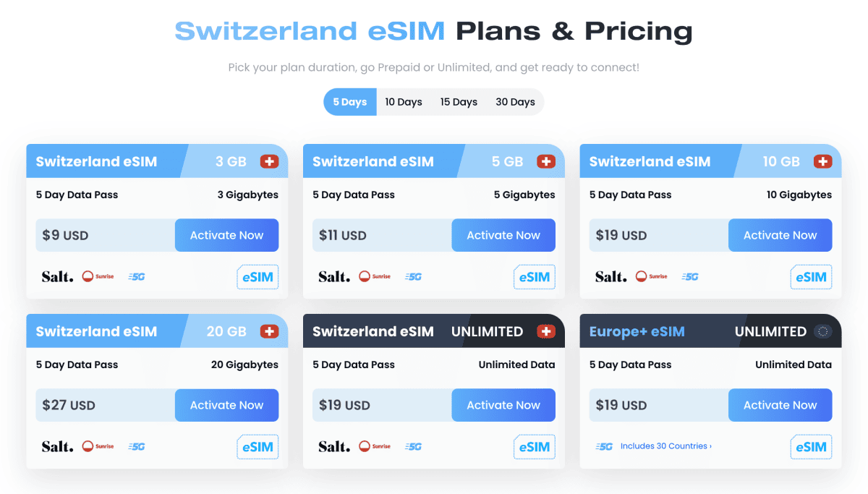Select the 30 Days plan duration
This screenshot has width=868, height=494.
[515, 101]
